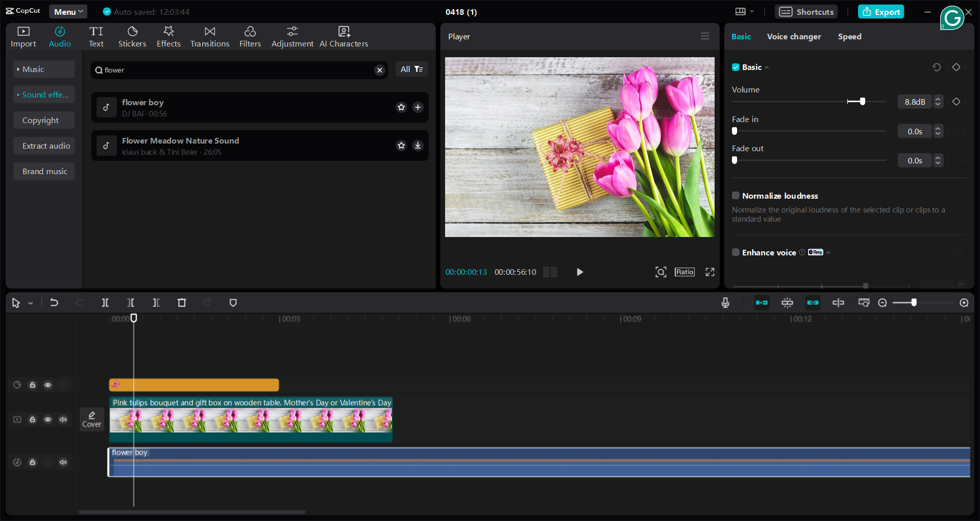980x521 pixels.
Task: Switch to the Speed tab
Action: click(x=849, y=37)
